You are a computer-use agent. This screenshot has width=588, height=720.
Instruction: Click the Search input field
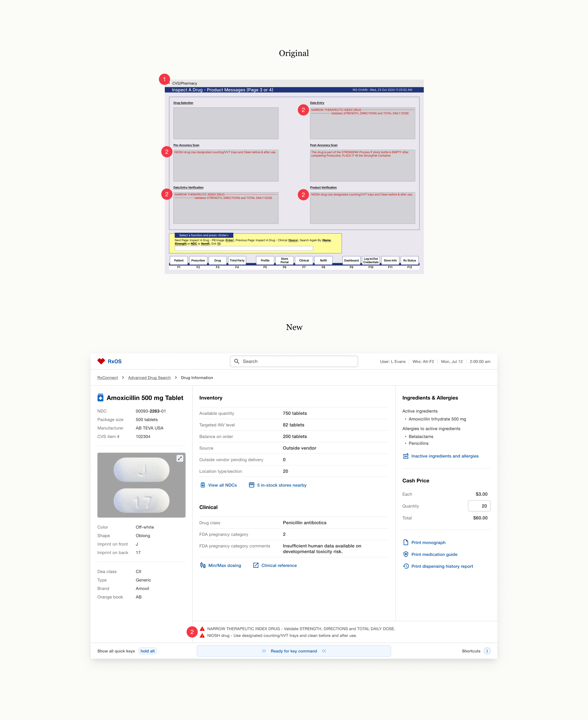tap(298, 361)
